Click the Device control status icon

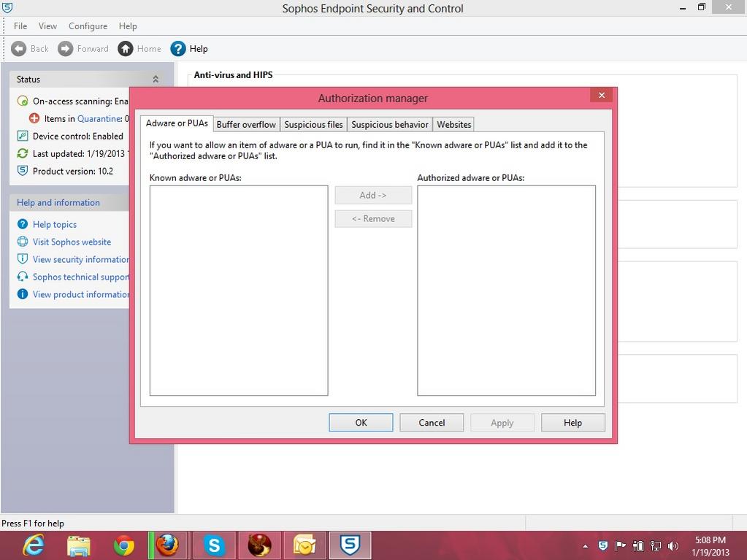pyautogui.click(x=23, y=136)
